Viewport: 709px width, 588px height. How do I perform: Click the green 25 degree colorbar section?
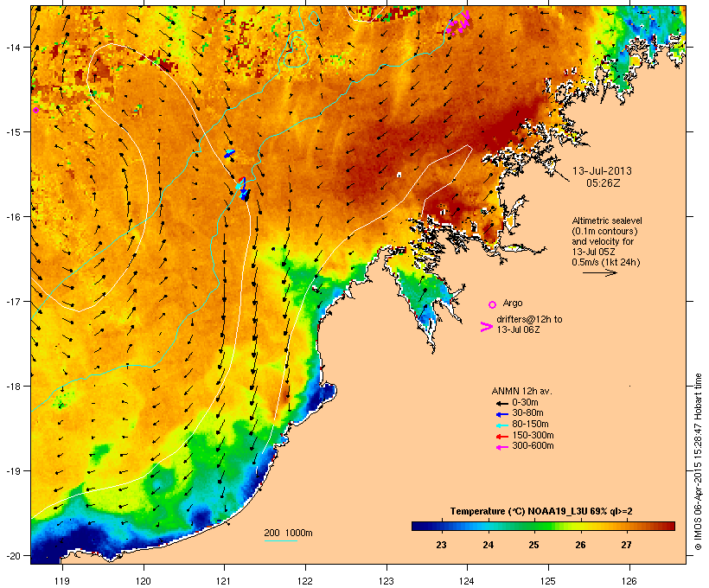coord(533,526)
